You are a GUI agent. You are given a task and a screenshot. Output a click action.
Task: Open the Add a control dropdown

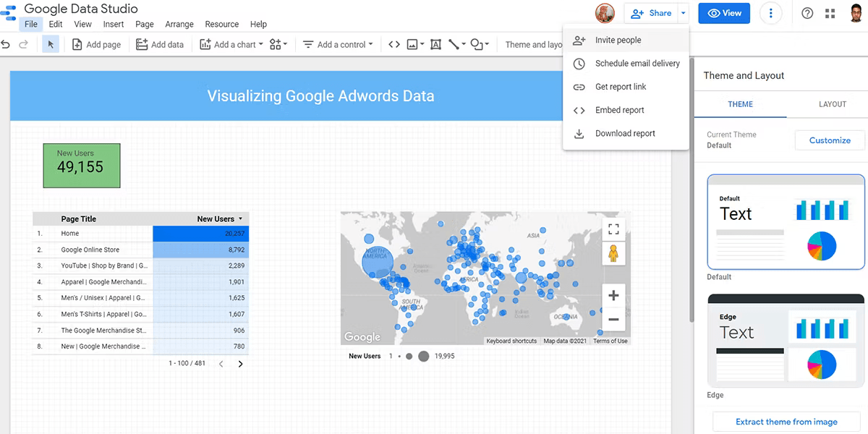pos(337,44)
